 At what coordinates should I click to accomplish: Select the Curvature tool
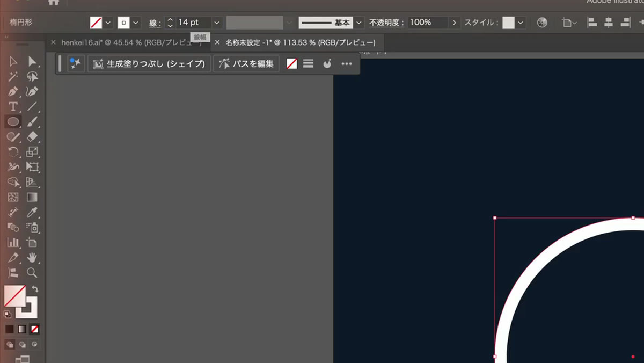[x=32, y=92]
